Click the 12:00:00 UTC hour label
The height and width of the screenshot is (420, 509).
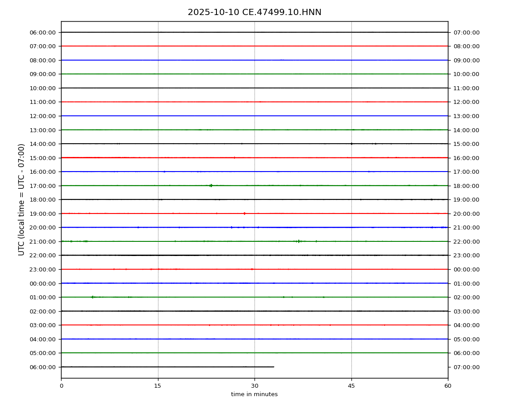[x=43, y=116]
